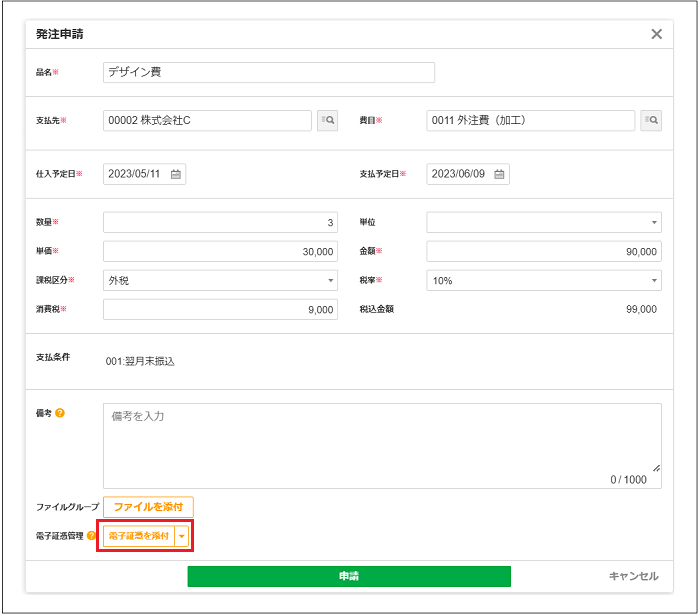Show help tooltip for 電子証憑管理

click(x=92, y=537)
